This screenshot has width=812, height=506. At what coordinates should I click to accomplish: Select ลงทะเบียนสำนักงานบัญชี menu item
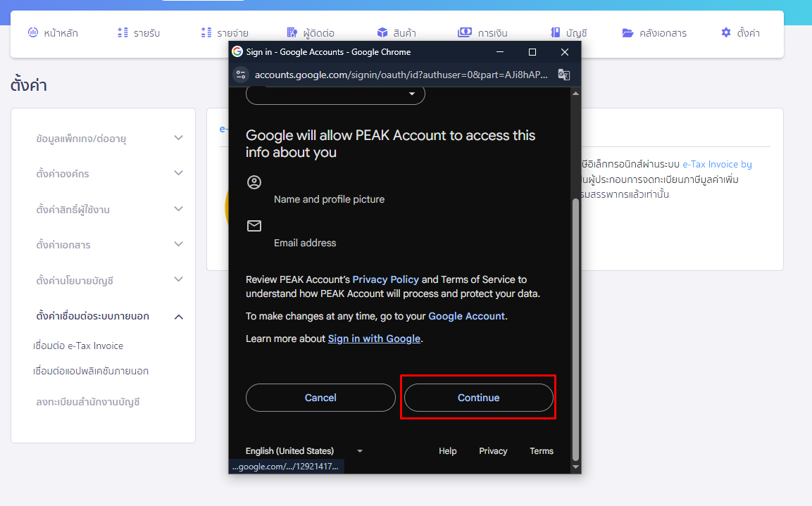88,402
